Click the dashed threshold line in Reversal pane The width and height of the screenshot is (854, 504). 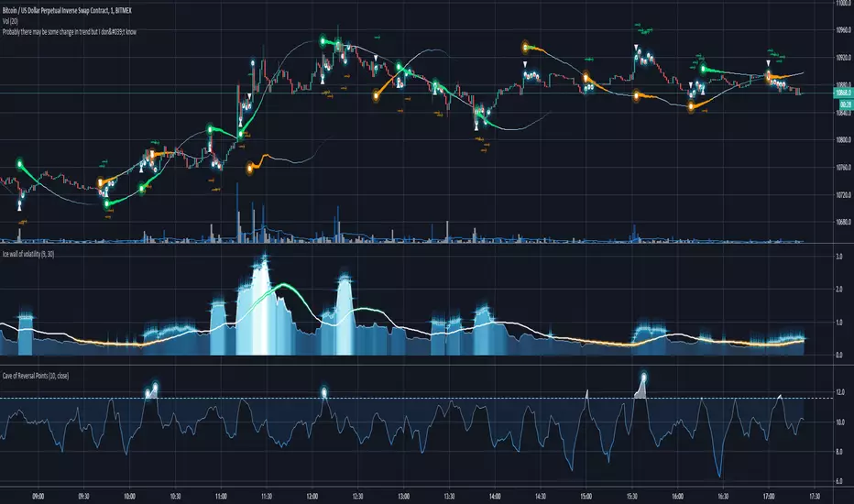pyautogui.click(x=458, y=398)
